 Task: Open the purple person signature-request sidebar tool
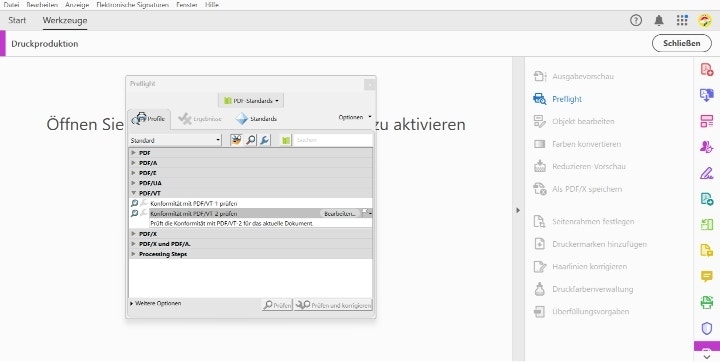[x=706, y=147]
